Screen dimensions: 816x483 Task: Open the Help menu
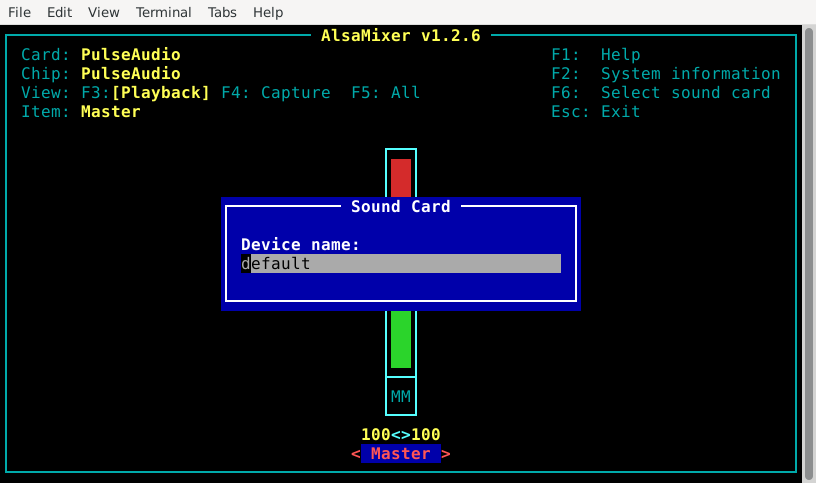268,12
